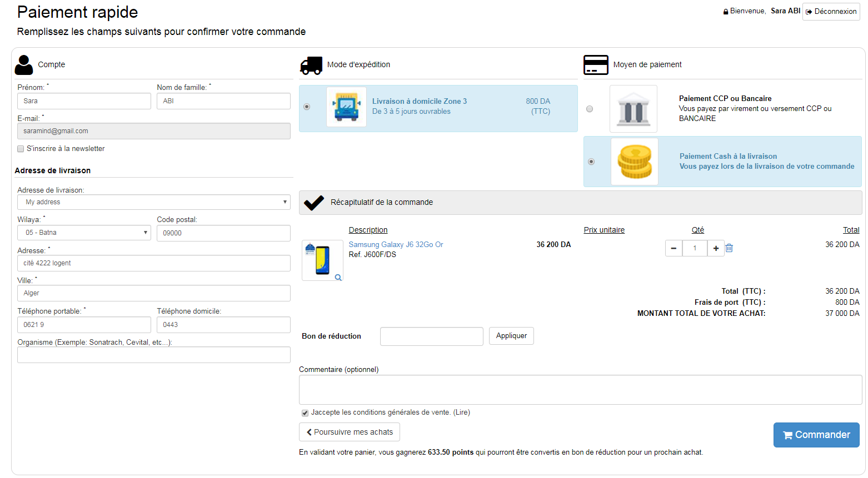Delete the Samsung Galaxy J6 item with trash icon
The width and height of the screenshot is (868, 478).
[x=729, y=248]
